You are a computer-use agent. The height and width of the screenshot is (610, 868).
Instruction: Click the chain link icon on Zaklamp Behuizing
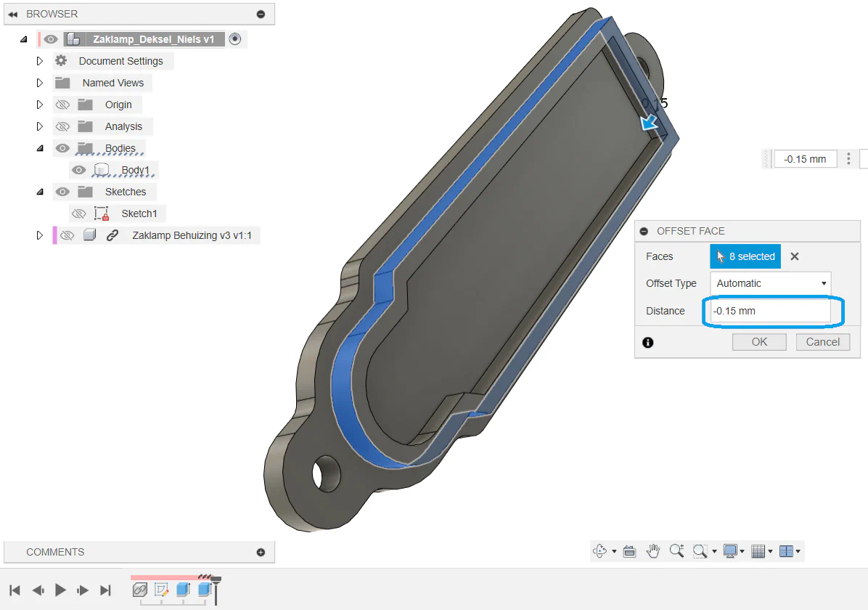112,235
